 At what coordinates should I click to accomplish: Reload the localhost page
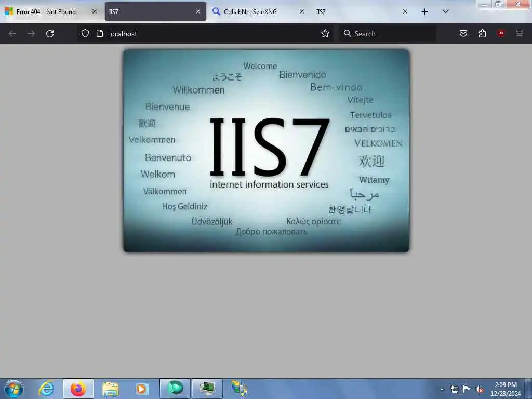tap(50, 34)
